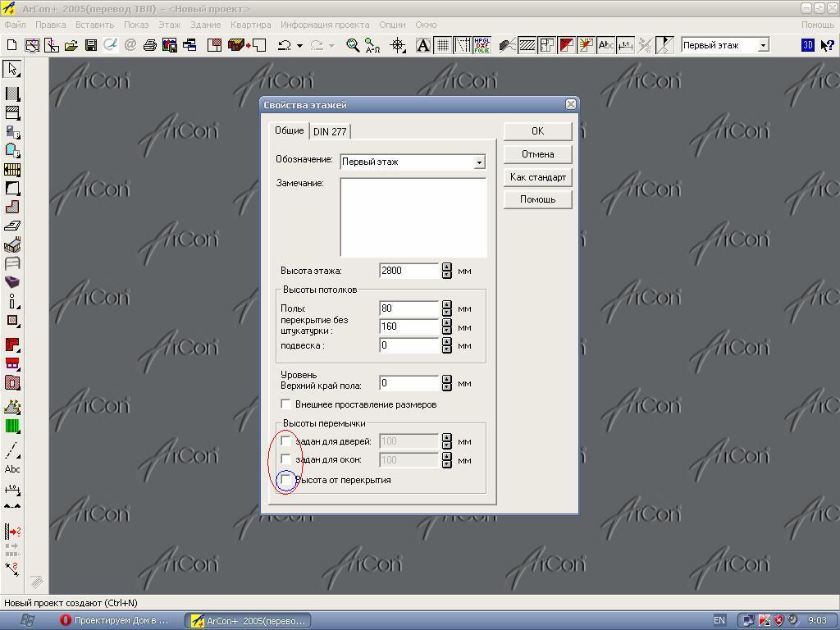Confirm the dialog with 'OK'

coord(538,131)
